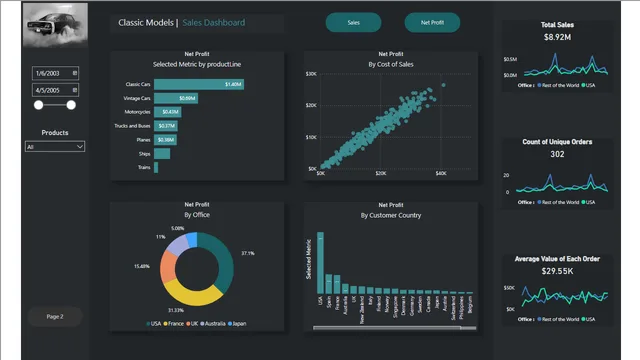The image size is (640, 360).
Task: Select the Planes bar
Action: click(x=165, y=140)
